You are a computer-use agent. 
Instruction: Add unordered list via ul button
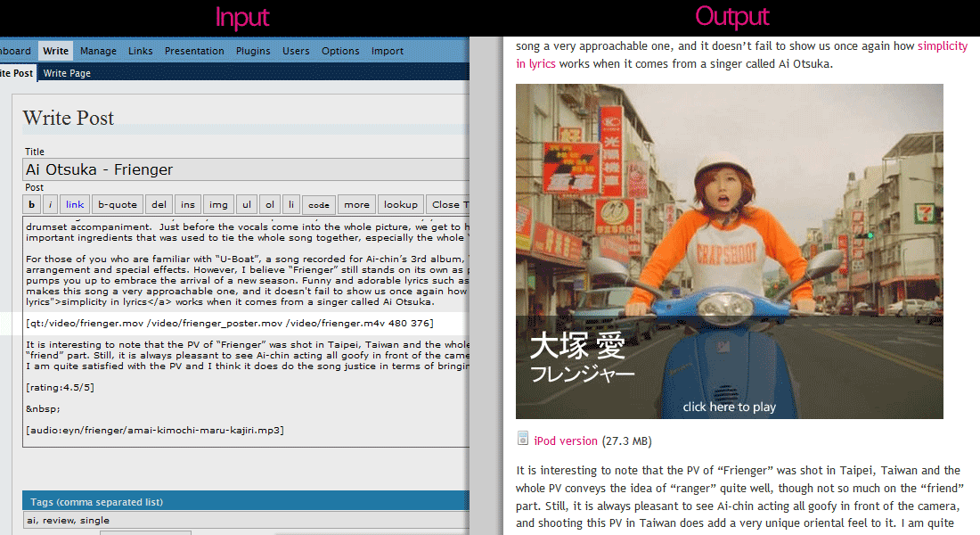(x=247, y=204)
